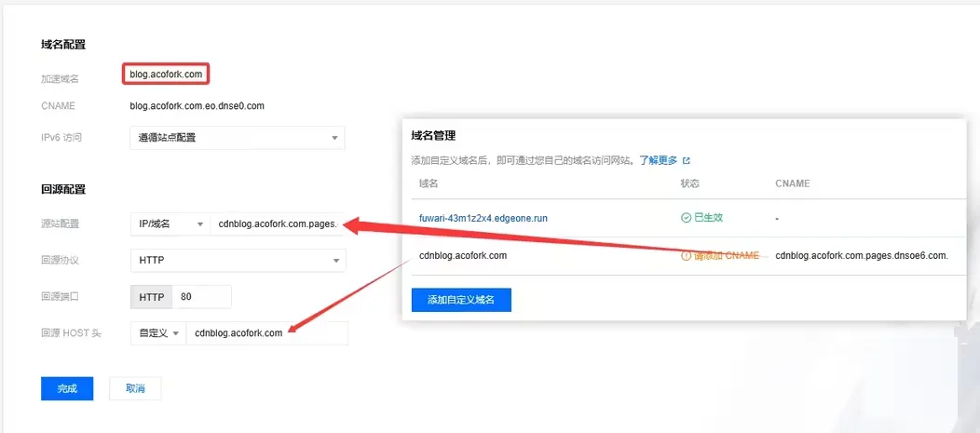This screenshot has height=433, width=980.
Task: Click the CNAME value cdnblog.acofork.com.pages.dnsoe6.com.
Action: 862,255
